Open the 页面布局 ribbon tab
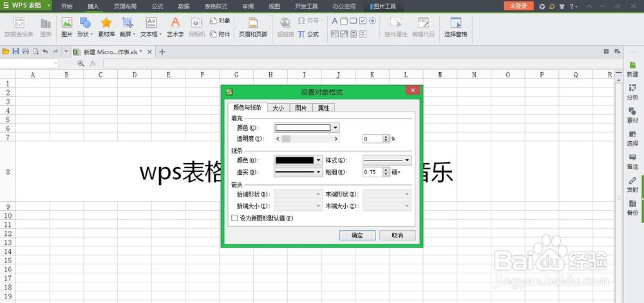This screenshot has width=644, height=303. click(126, 6)
